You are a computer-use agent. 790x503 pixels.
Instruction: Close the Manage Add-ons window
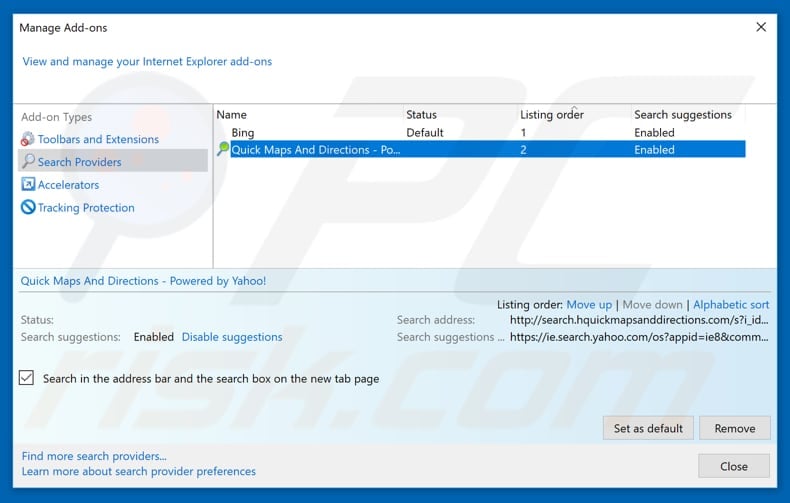[x=761, y=27]
